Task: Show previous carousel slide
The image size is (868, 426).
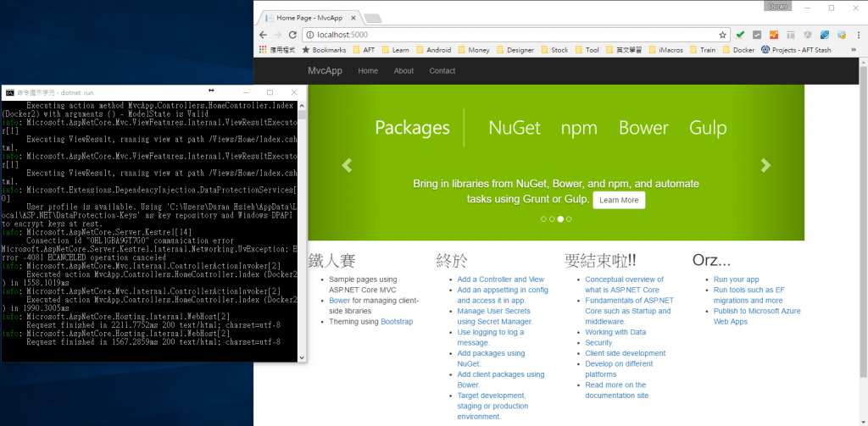Action: (347, 165)
